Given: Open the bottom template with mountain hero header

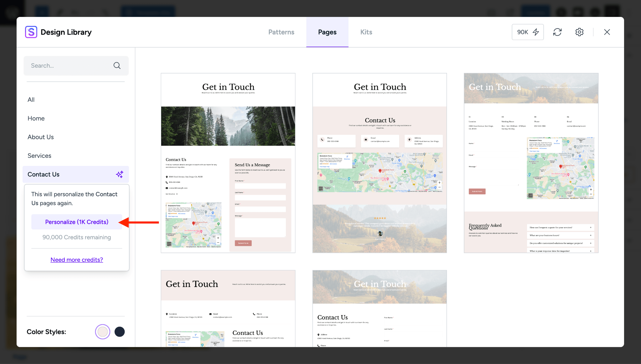Looking at the screenshot, I should pos(380,309).
